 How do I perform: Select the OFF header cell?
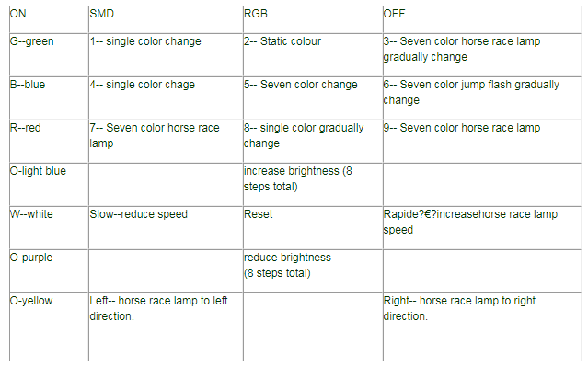pos(482,19)
